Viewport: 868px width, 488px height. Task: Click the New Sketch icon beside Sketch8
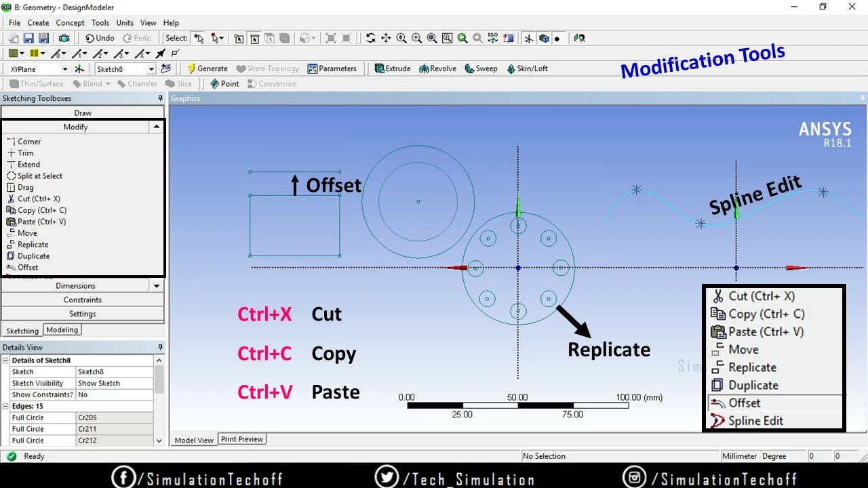tap(165, 68)
